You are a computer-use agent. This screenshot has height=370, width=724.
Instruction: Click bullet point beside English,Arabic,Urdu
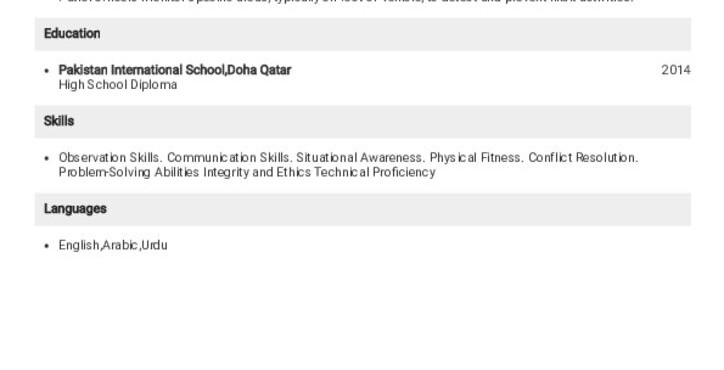pyautogui.click(x=47, y=246)
